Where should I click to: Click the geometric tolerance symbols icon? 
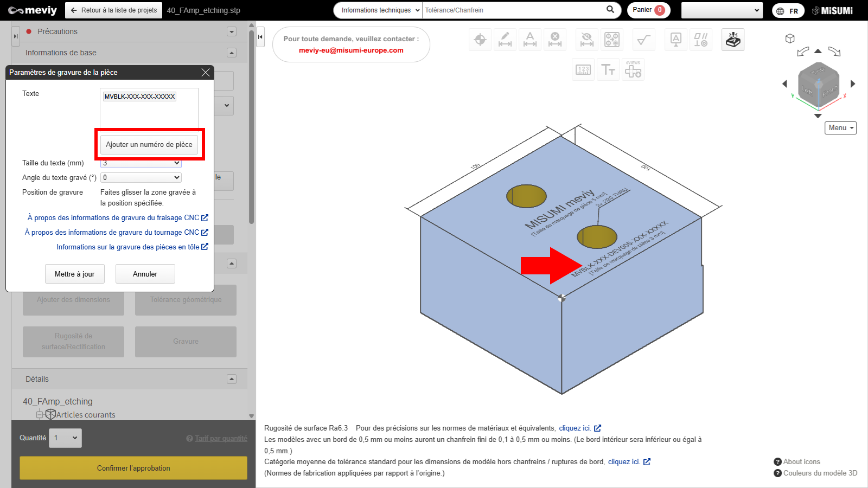(x=700, y=40)
